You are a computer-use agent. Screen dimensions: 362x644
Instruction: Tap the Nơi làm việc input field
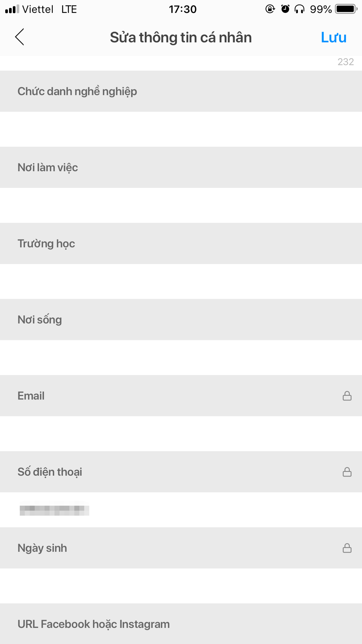click(x=181, y=205)
